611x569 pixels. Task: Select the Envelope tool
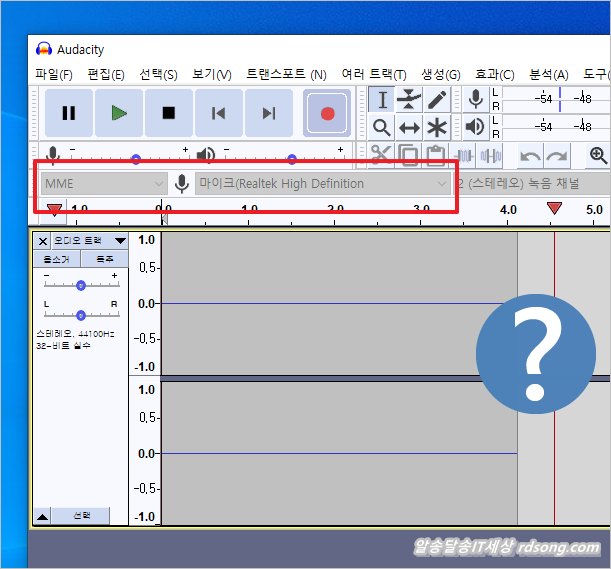coord(409,100)
